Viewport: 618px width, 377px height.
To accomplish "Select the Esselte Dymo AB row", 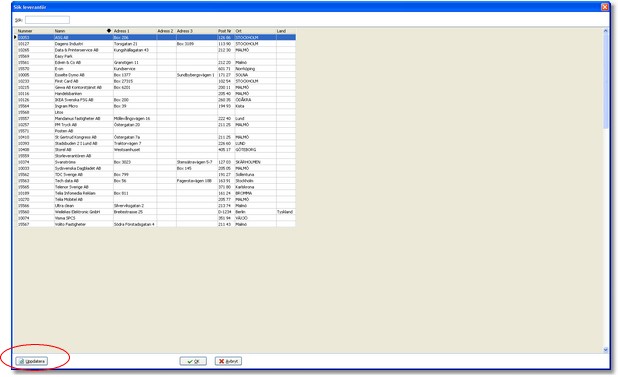I will [x=156, y=75].
